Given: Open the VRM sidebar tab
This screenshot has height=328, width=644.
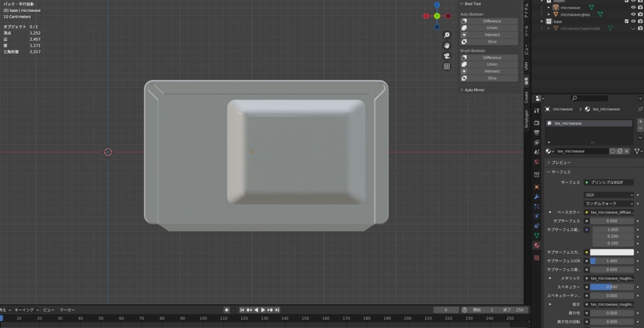Looking at the screenshot, I should [526, 65].
